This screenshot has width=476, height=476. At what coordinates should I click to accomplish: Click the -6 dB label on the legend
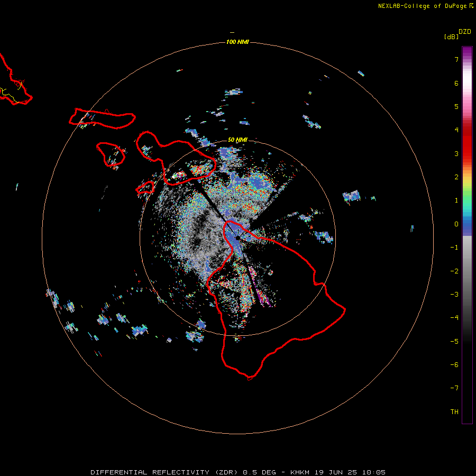pos(454,365)
